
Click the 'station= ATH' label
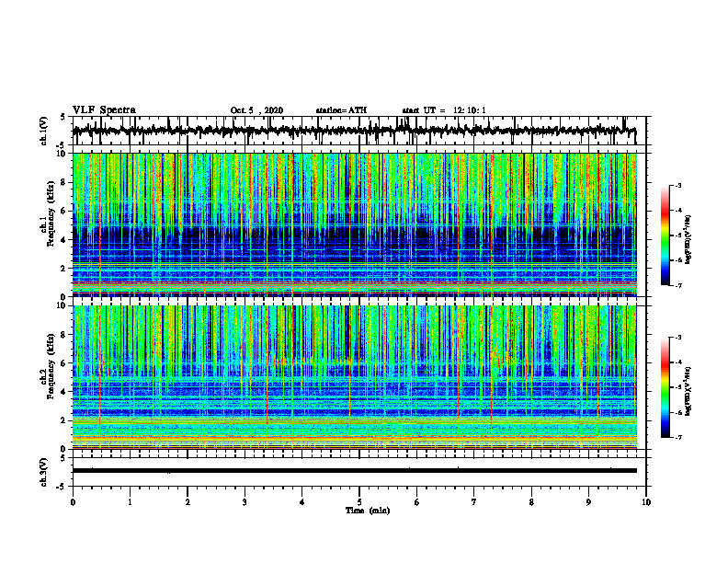[341, 110]
